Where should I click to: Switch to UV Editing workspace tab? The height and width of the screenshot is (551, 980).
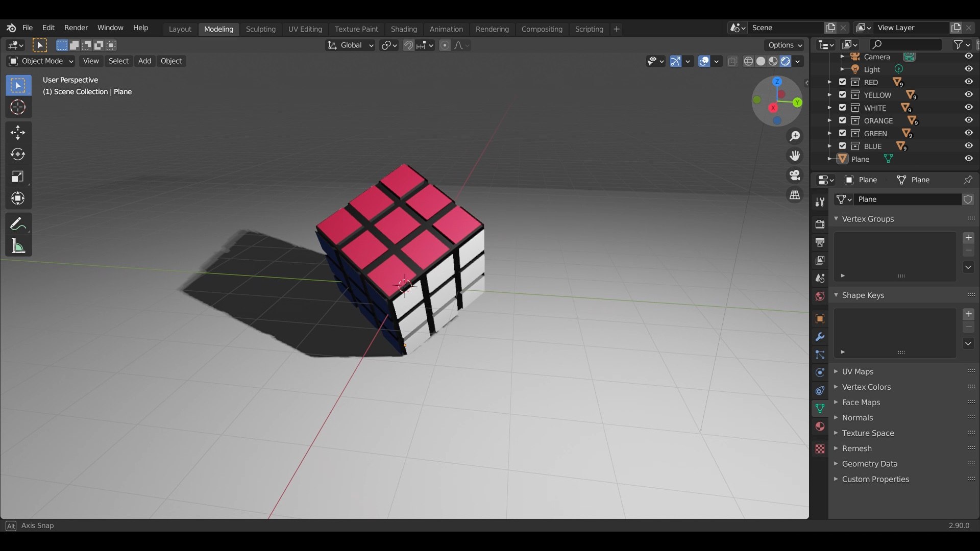[305, 29]
